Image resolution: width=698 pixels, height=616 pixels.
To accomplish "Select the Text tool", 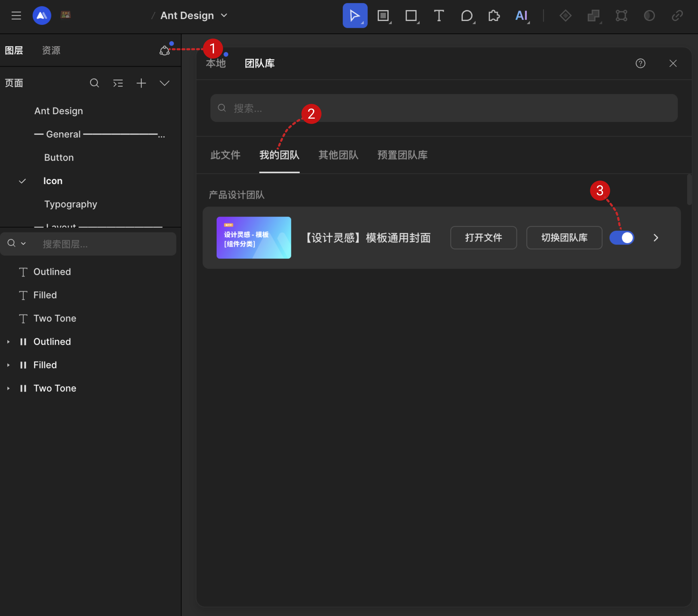I will (439, 16).
